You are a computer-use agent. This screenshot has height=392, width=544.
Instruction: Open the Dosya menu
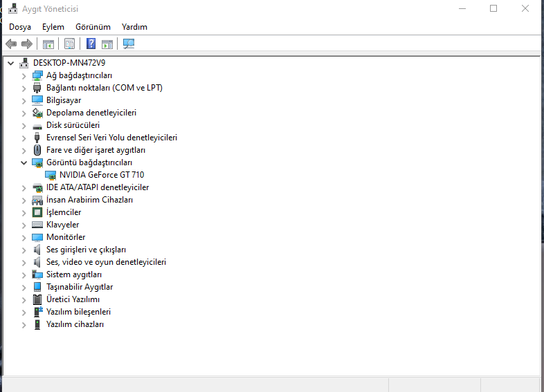tap(20, 27)
